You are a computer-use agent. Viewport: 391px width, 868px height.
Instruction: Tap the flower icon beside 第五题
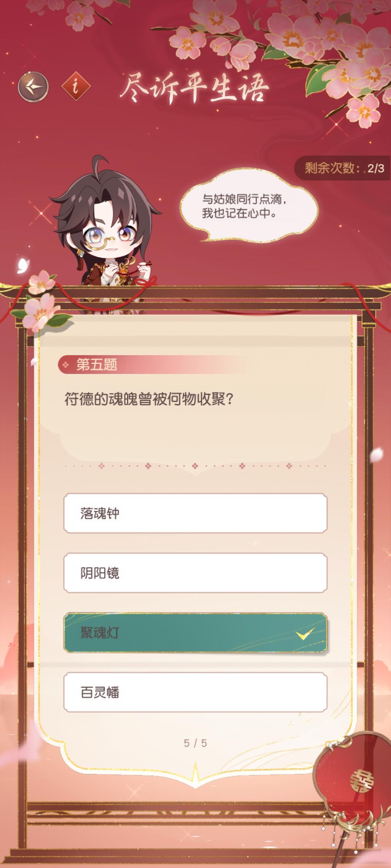(66, 365)
